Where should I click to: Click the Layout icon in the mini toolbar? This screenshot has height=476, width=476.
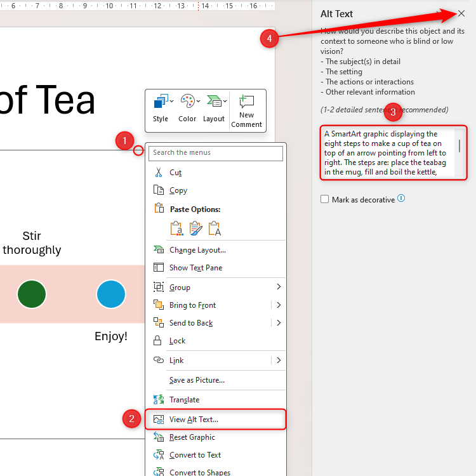[215, 101]
